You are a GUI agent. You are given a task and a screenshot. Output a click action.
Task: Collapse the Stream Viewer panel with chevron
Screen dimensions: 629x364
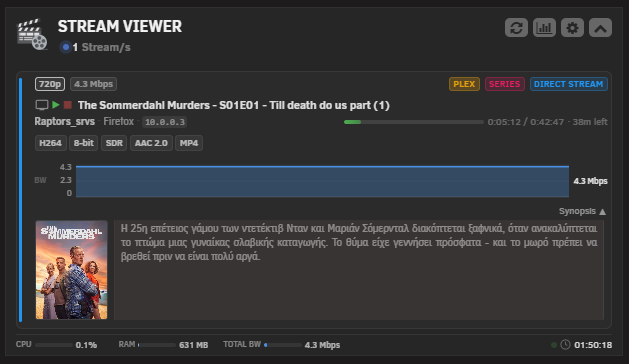pyautogui.click(x=600, y=28)
